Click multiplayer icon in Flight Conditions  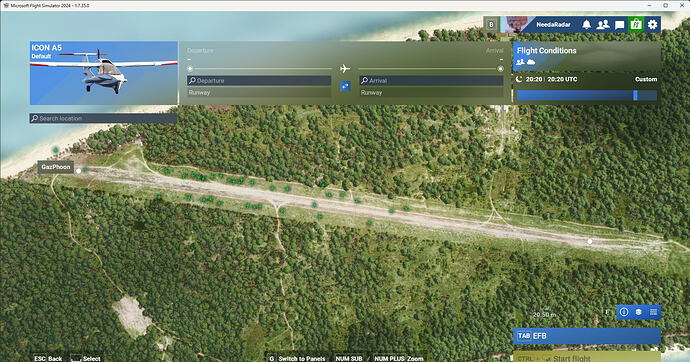(520, 62)
